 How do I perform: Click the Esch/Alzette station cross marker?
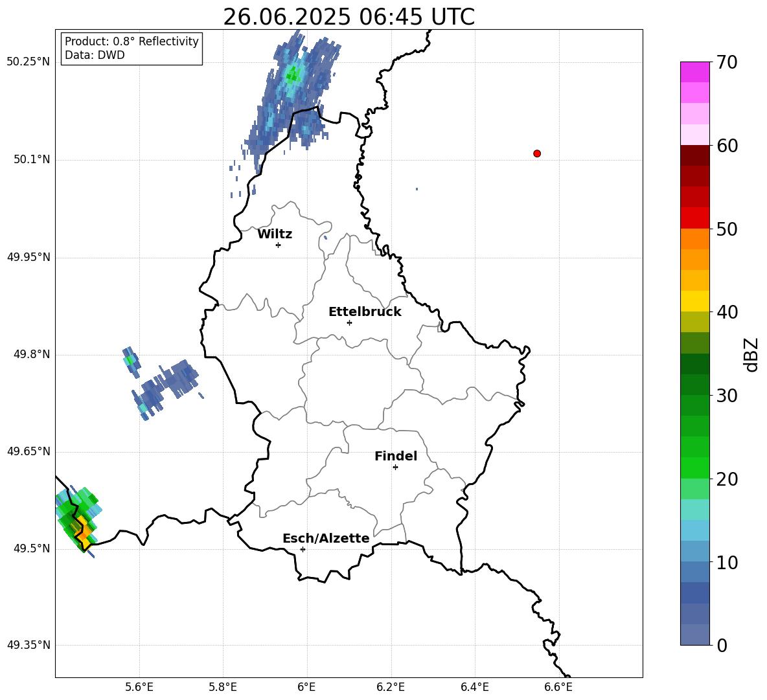(303, 549)
